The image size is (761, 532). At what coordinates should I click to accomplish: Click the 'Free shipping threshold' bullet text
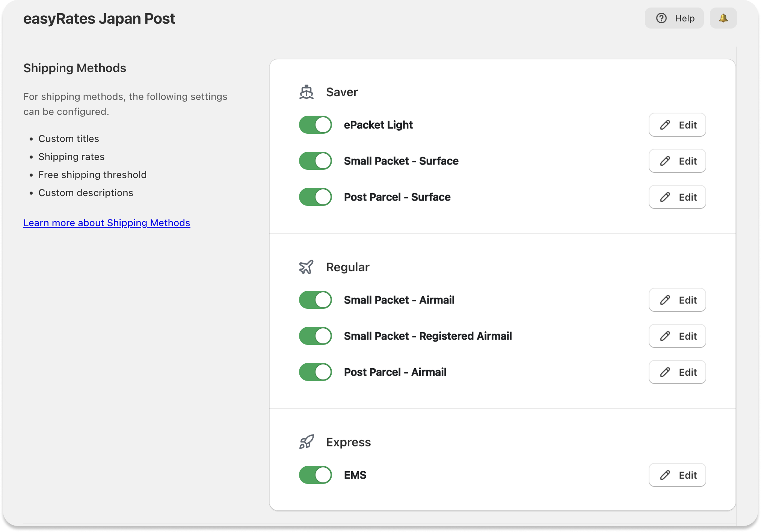92,175
